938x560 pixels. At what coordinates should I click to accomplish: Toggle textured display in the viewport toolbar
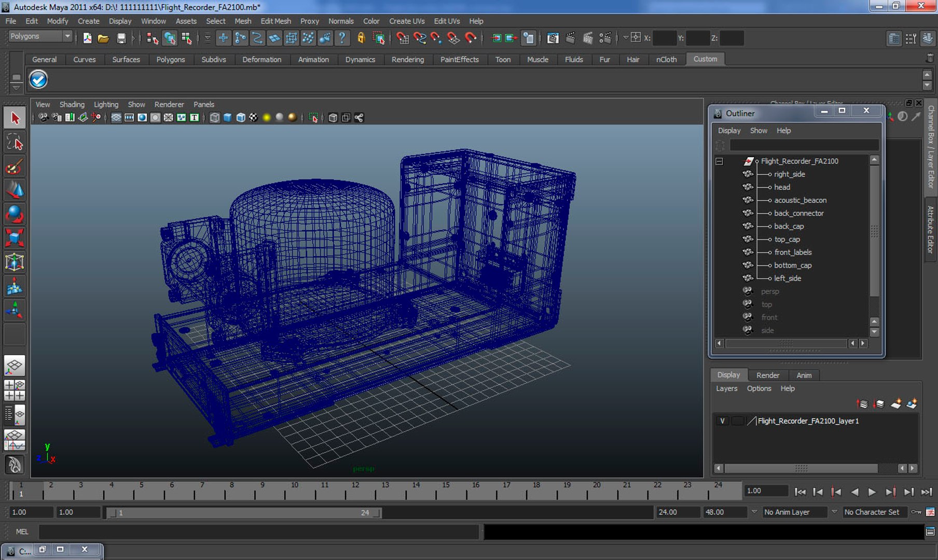[253, 118]
